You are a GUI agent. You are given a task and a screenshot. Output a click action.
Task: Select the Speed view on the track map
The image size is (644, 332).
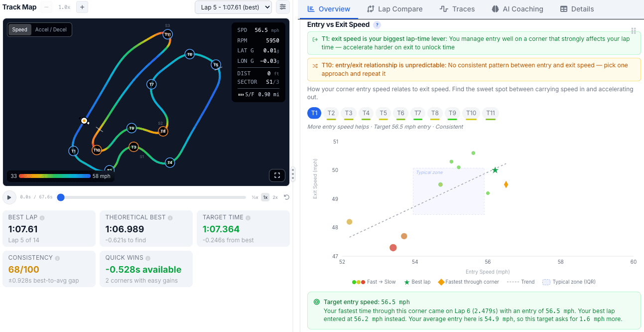coord(19,29)
